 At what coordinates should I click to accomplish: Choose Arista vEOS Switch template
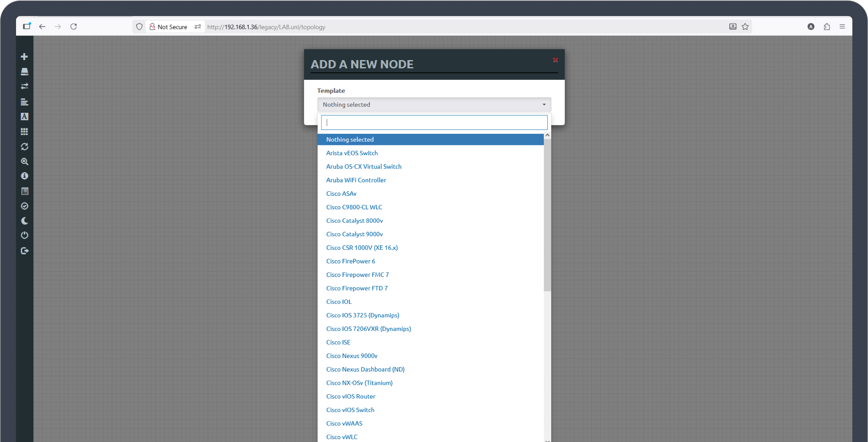point(352,153)
